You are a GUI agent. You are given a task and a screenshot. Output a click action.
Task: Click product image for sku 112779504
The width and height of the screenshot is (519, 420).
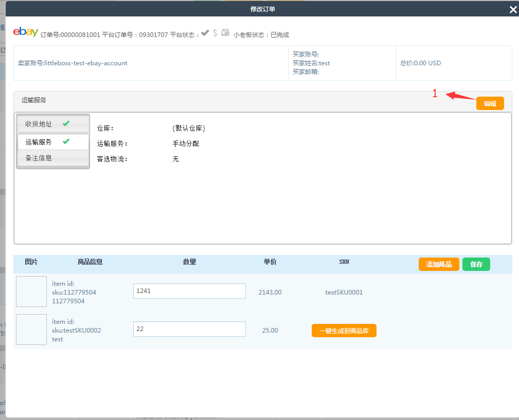tap(31, 291)
